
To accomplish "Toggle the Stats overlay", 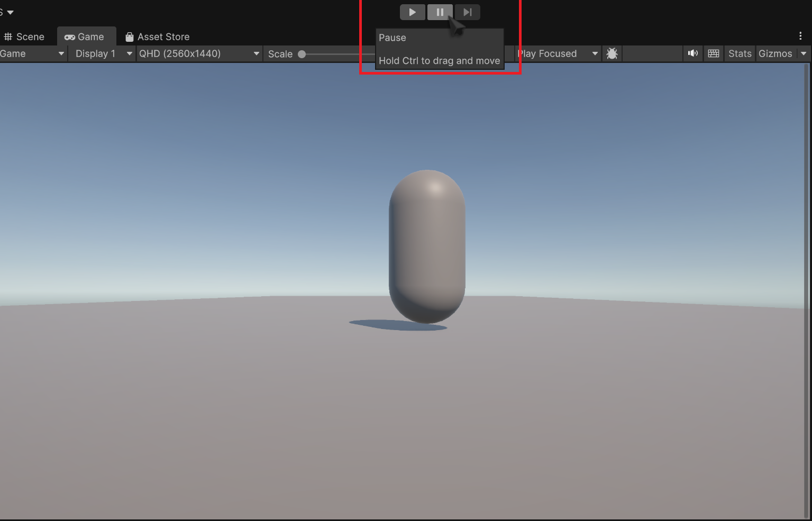I will coord(740,53).
